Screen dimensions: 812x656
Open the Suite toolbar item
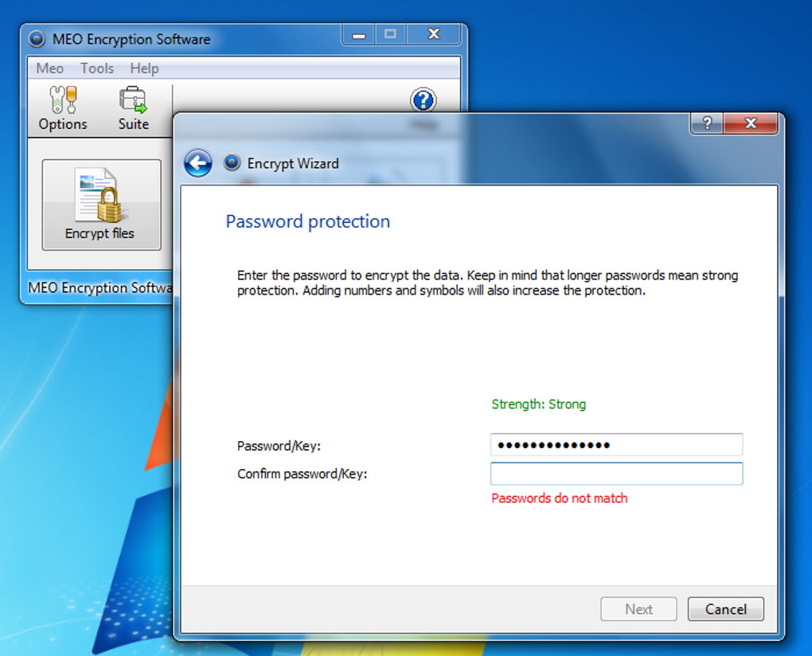coord(134,108)
